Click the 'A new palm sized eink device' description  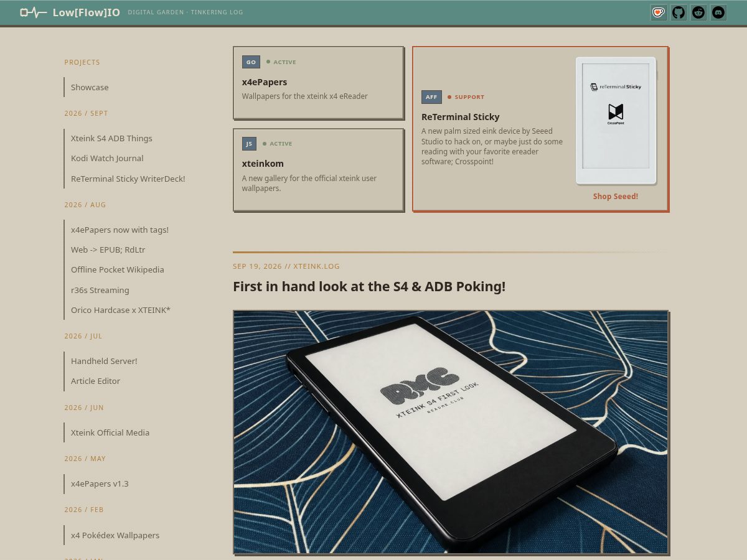(492, 146)
